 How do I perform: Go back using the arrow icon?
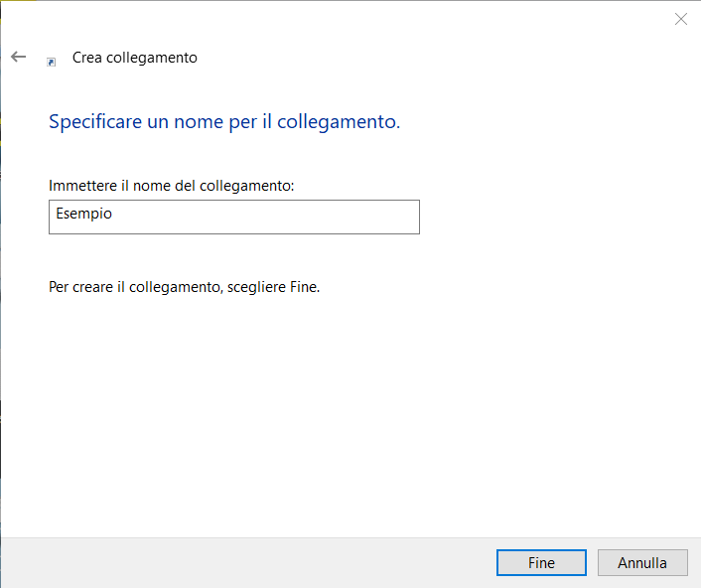(x=18, y=58)
